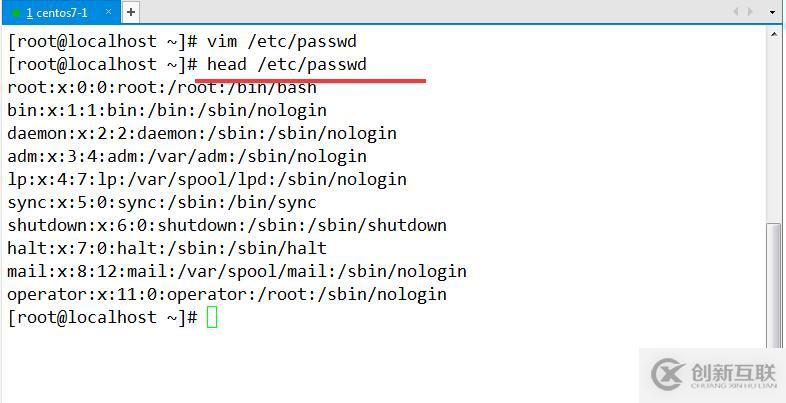Click the watermark logo icon
Viewport: 786px width, 403px height.
(x=667, y=374)
